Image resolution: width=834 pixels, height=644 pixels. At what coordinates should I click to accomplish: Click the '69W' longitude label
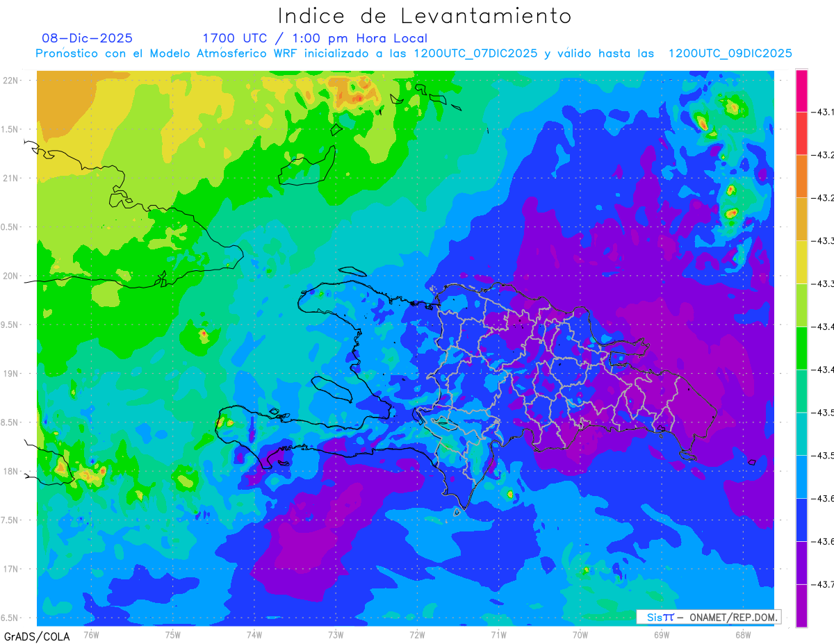coord(662,634)
